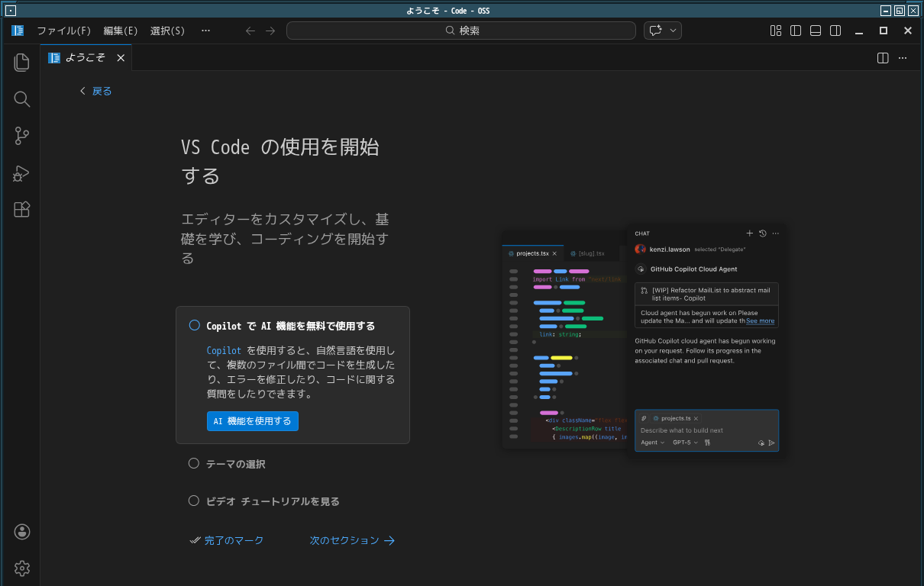924x586 pixels.
Task: Expand the hidden menu items ellipsis
Action: click(205, 31)
